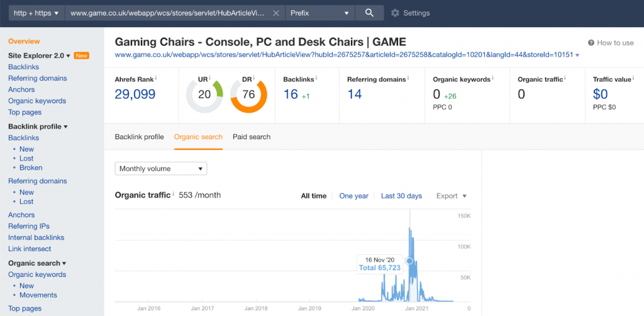Screen dimensions: 644x316
Task: Click the magnifier search button
Action: pyautogui.click(x=369, y=13)
